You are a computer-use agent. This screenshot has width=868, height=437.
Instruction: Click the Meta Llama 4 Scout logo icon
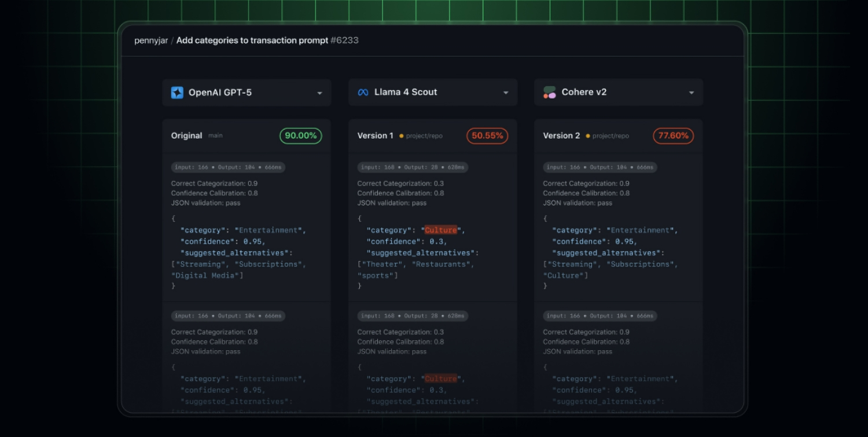(x=363, y=93)
